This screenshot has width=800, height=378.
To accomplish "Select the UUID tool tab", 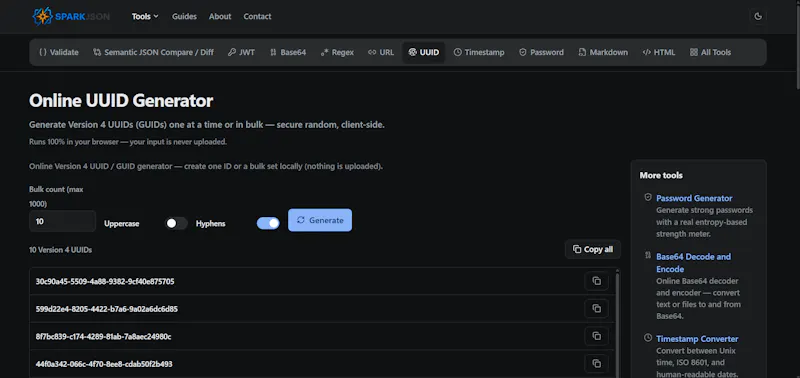I will tap(423, 52).
